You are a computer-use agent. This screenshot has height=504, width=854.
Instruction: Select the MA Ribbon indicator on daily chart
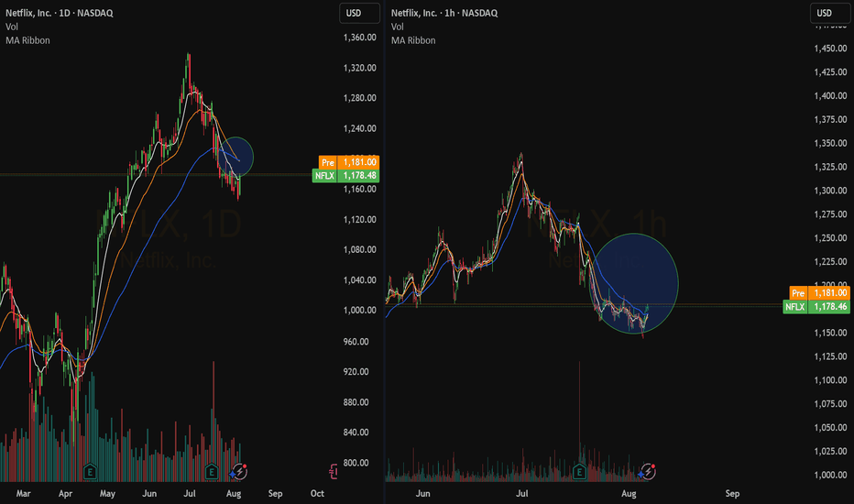tap(27, 40)
